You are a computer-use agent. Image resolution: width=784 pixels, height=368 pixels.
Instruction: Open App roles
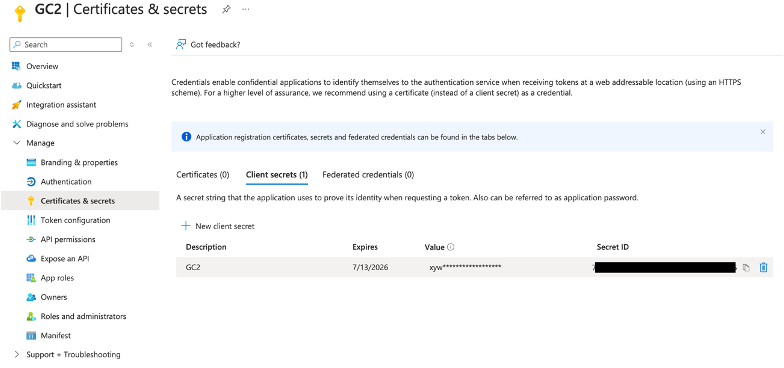[57, 278]
